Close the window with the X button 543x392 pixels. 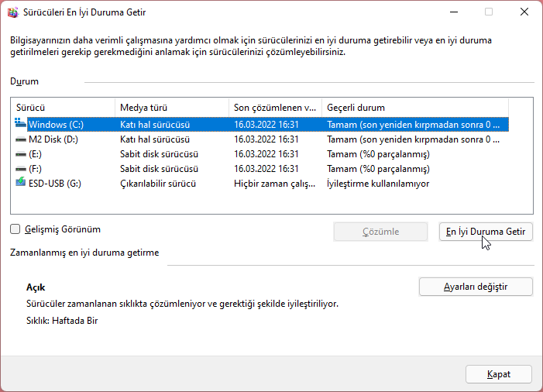pyautogui.click(x=524, y=12)
